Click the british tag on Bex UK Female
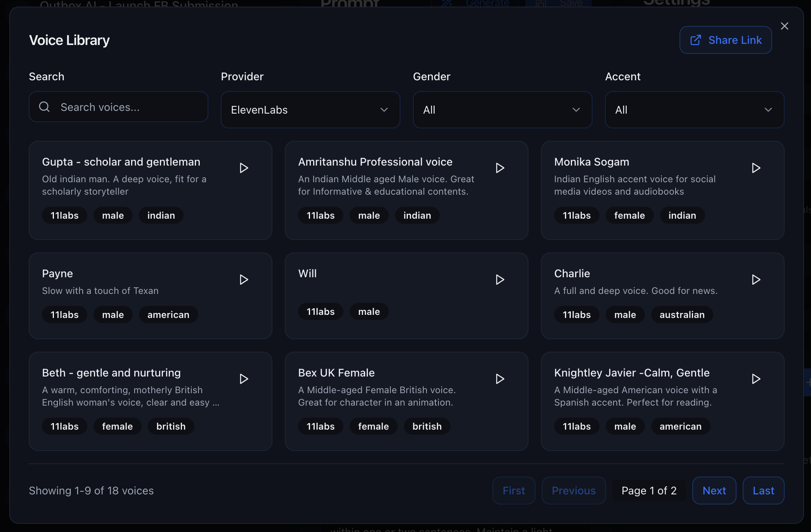The image size is (811, 532). (x=427, y=426)
